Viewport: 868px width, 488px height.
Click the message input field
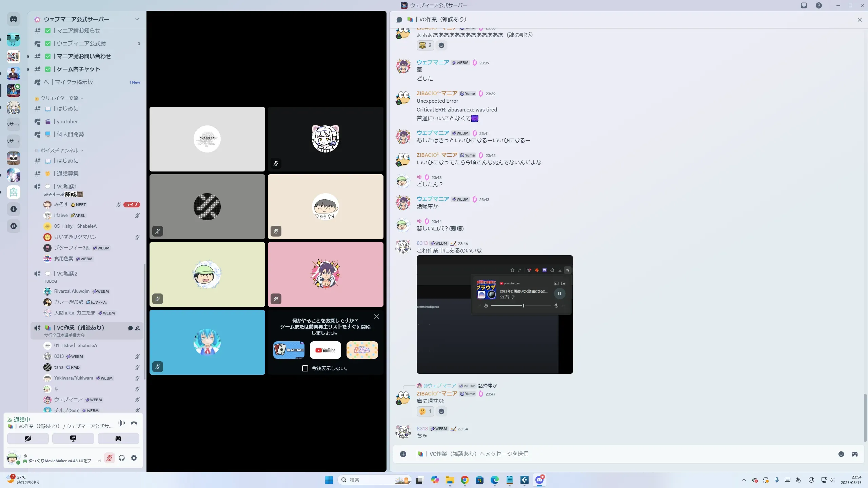pyautogui.click(x=610, y=454)
